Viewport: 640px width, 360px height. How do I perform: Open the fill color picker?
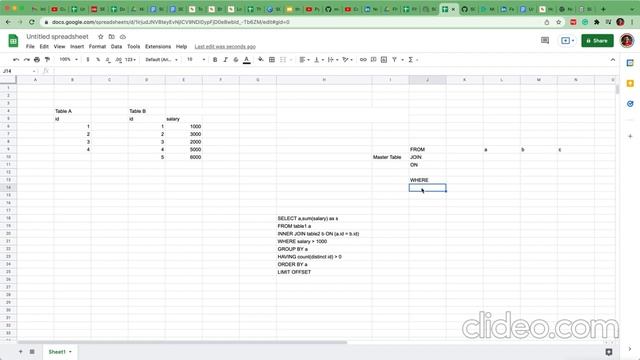pyautogui.click(x=260, y=60)
